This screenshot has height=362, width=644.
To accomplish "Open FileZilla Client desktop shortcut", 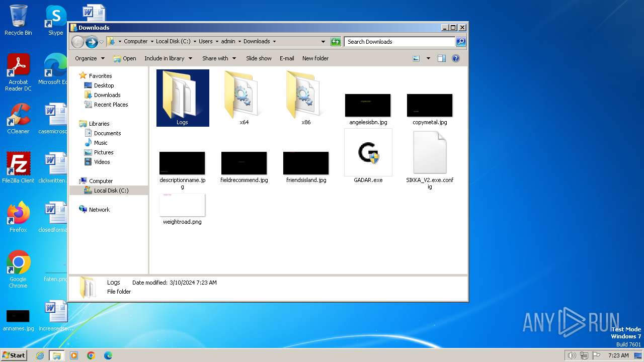I will click(18, 167).
